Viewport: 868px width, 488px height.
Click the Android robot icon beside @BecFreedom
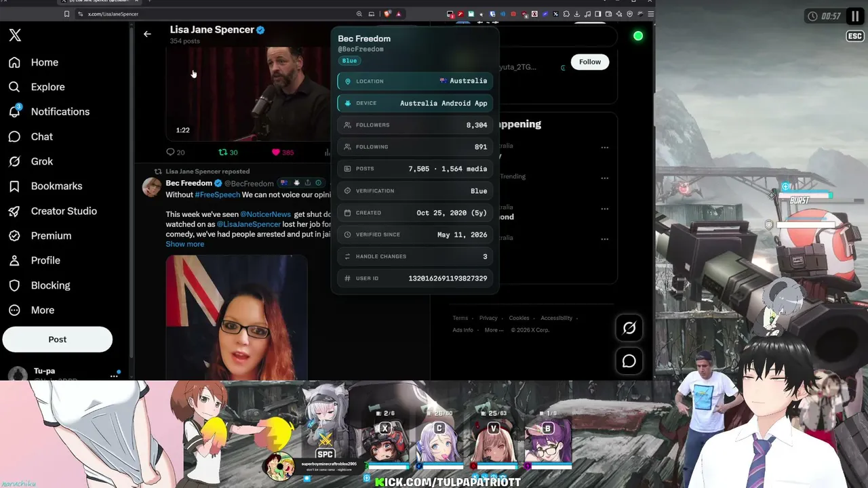tap(296, 183)
